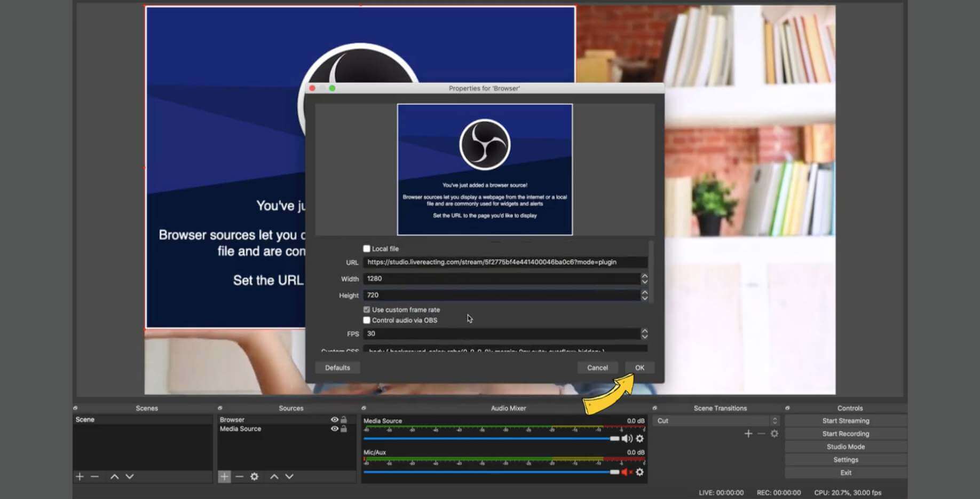Move the selected scene down with the arrow
Image resolution: width=980 pixels, height=499 pixels.
pyautogui.click(x=129, y=476)
